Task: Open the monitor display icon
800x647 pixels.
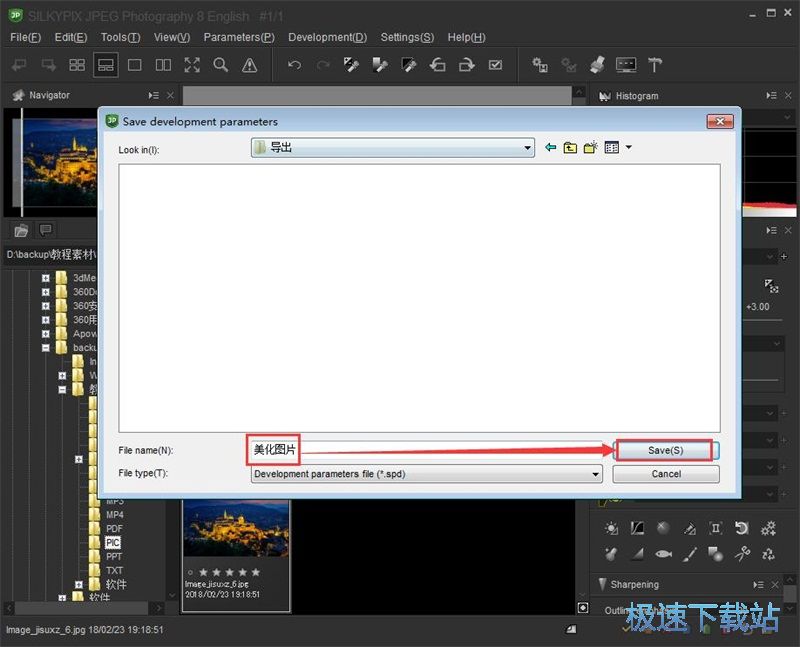Action: click(x=626, y=65)
